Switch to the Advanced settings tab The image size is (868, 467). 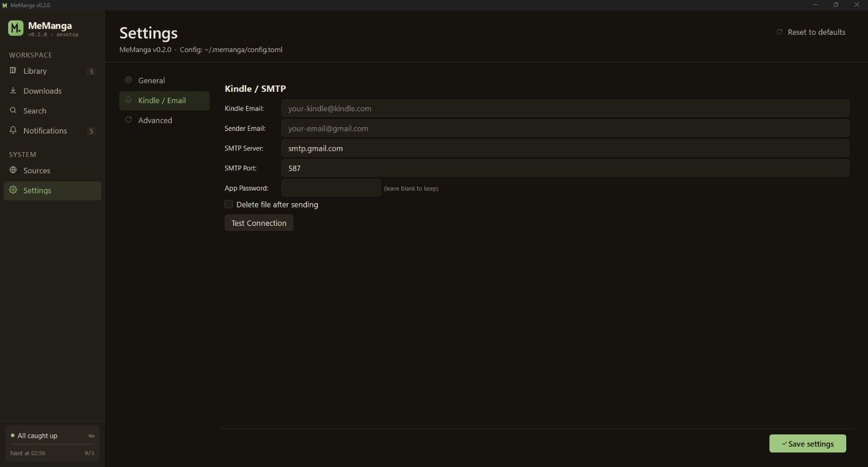[x=164, y=121]
